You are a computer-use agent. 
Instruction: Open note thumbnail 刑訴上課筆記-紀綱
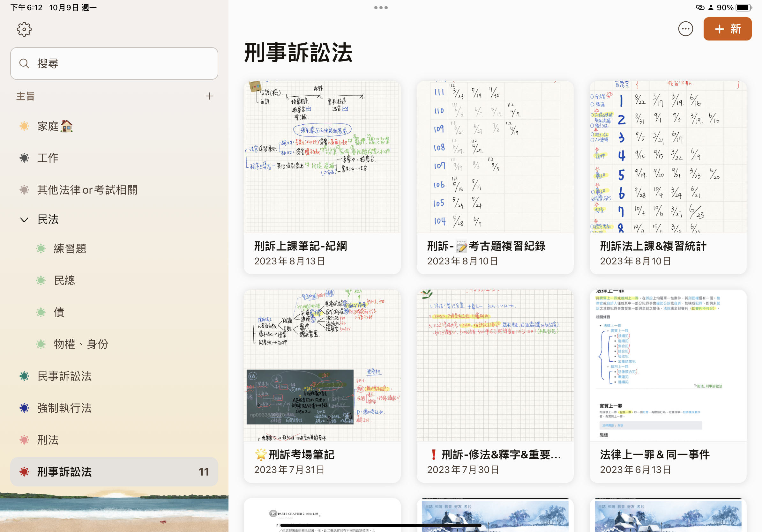point(322,157)
